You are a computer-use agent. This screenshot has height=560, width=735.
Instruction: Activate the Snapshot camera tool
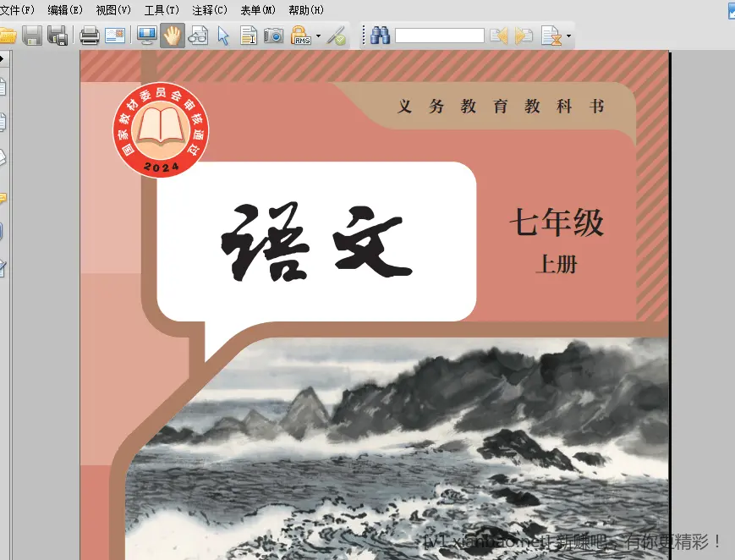pyautogui.click(x=271, y=36)
